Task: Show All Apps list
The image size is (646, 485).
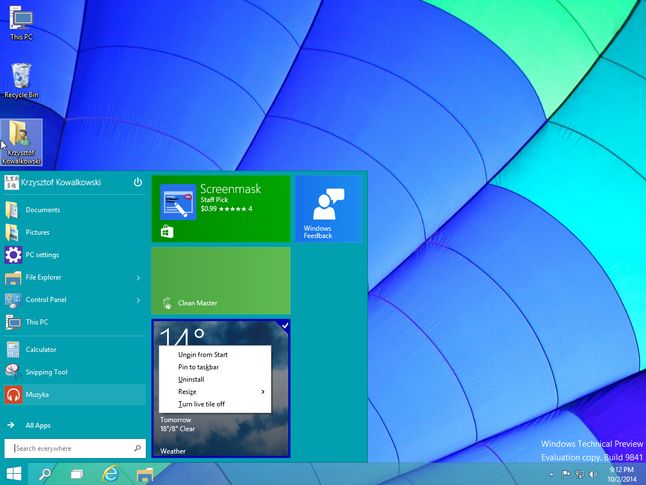Action: (x=75, y=425)
